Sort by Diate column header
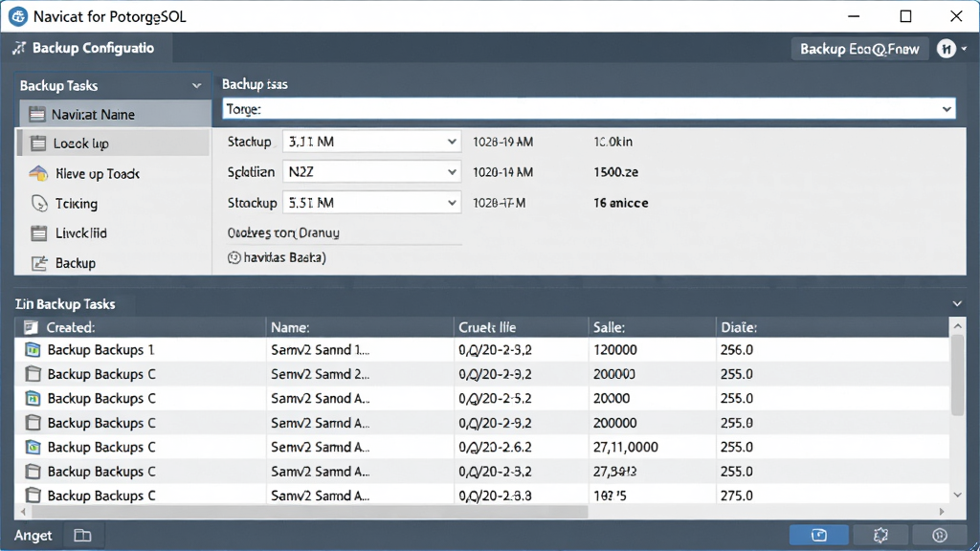This screenshot has height=551, width=980. pos(832,327)
